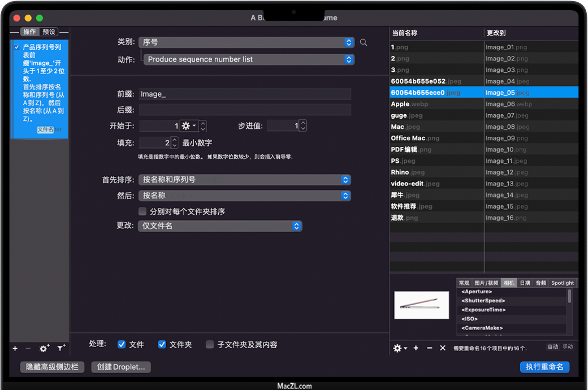
Task: Switch to the 预设 tab
Action: point(49,32)
